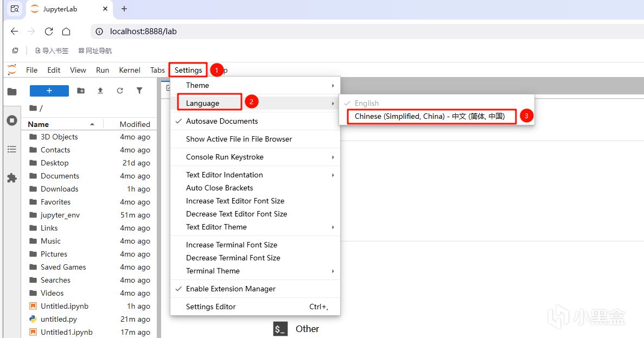The image size is (644, 338).
Task: Sort files by Name column header
Action: click(x=62, y=124)
